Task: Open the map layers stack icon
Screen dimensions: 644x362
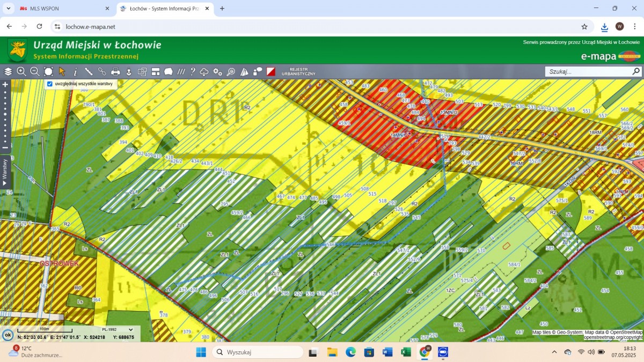Action: [8, 71]
